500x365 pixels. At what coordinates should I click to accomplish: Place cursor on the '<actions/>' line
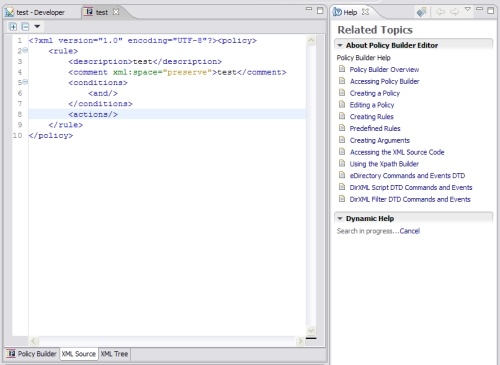click(167, 114)
